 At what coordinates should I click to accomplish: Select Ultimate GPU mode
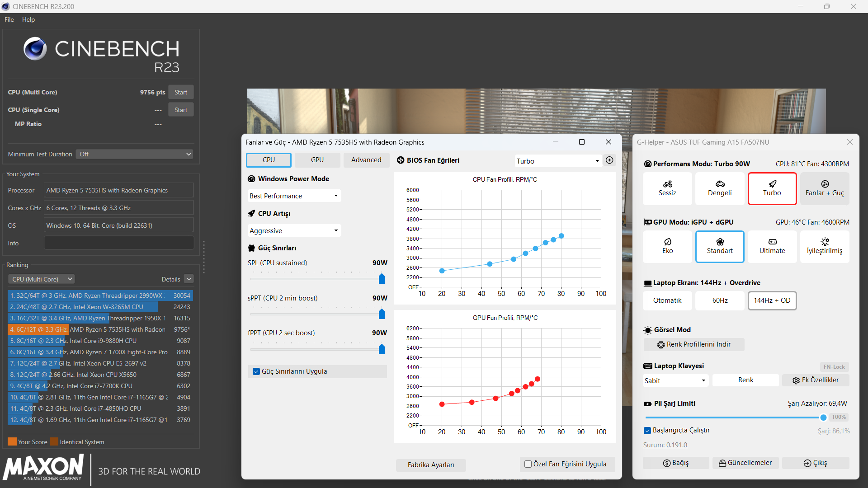click(772, 246)
